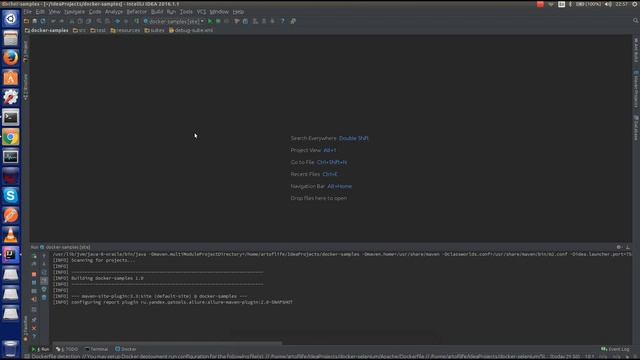Select the suites breadcrumb folder

point(154,30)
